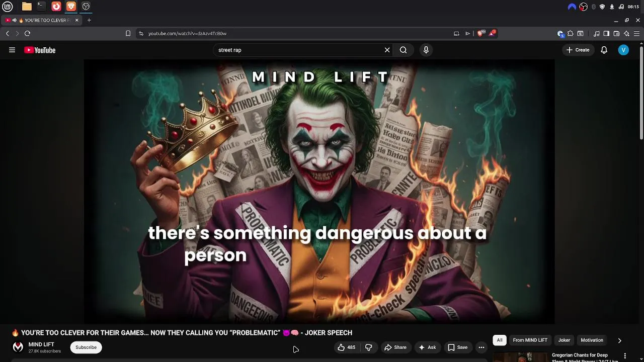Viewport: 644px width, 362px height.
Task: Select the 'From MIND LIFT' chip
Action: [530, 340]
